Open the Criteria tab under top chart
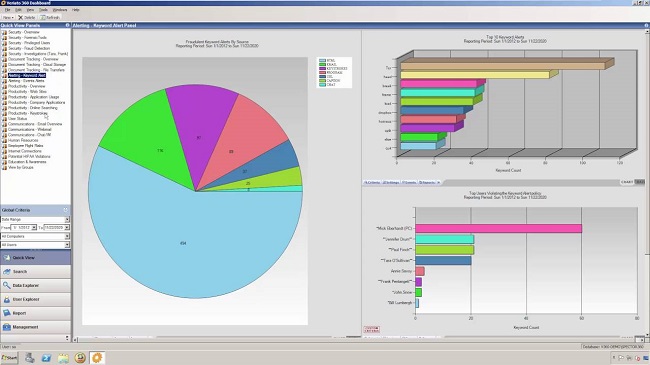Image resolution: width=650 pixels, height=365 pixels. click(372, 182)
